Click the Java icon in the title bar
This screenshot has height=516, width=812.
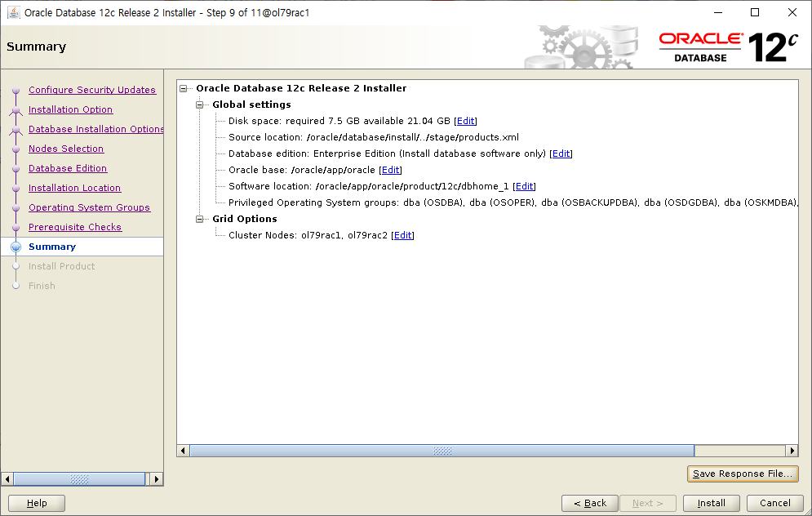[13, 12]
